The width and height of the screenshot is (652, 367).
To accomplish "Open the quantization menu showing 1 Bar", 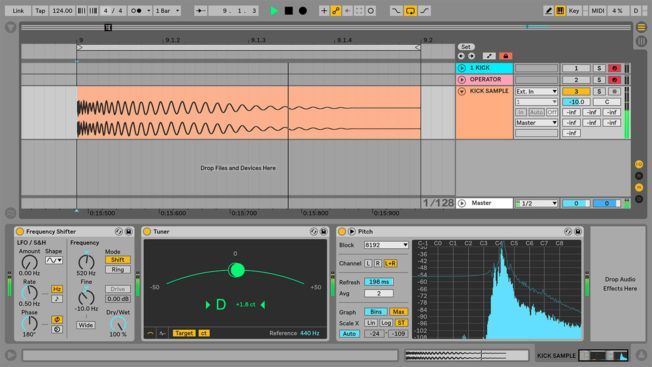I will (x=167, y=11).
